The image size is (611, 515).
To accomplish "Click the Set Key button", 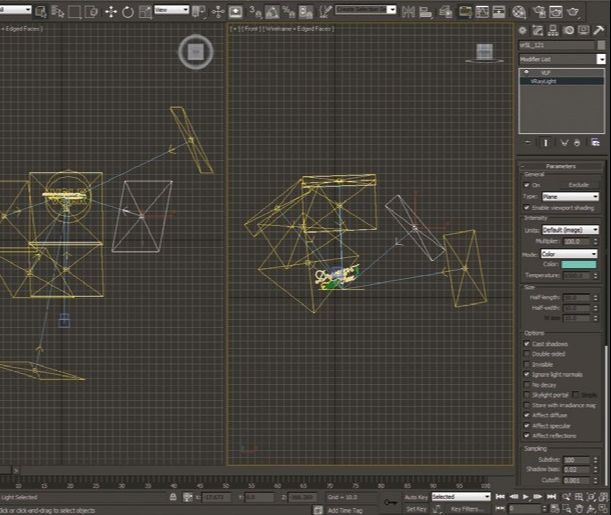I will tap(416, 509).
